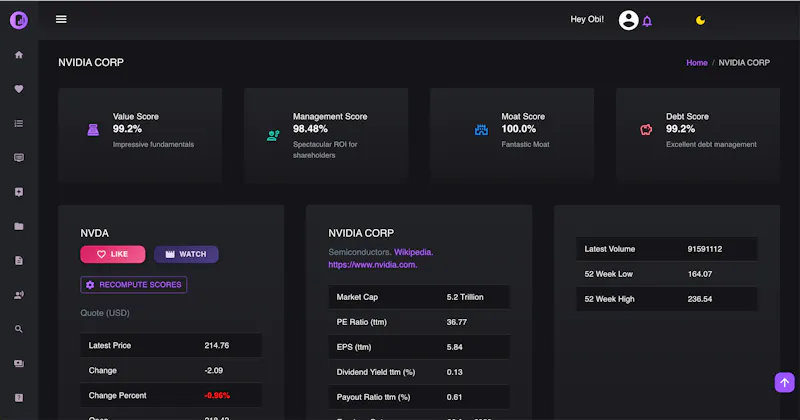
Task: Click NVIDIA CORP breadcrumb text
Action: [x=744, y=63]
